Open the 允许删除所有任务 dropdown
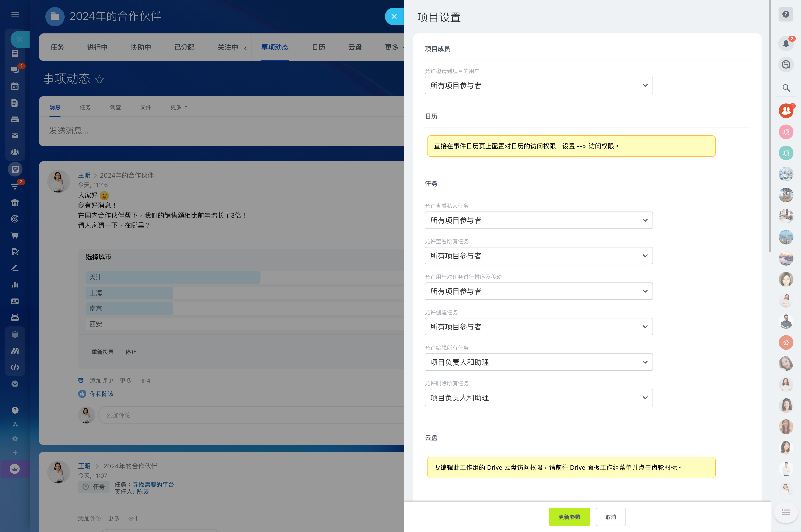 click(x=538, y=398)
